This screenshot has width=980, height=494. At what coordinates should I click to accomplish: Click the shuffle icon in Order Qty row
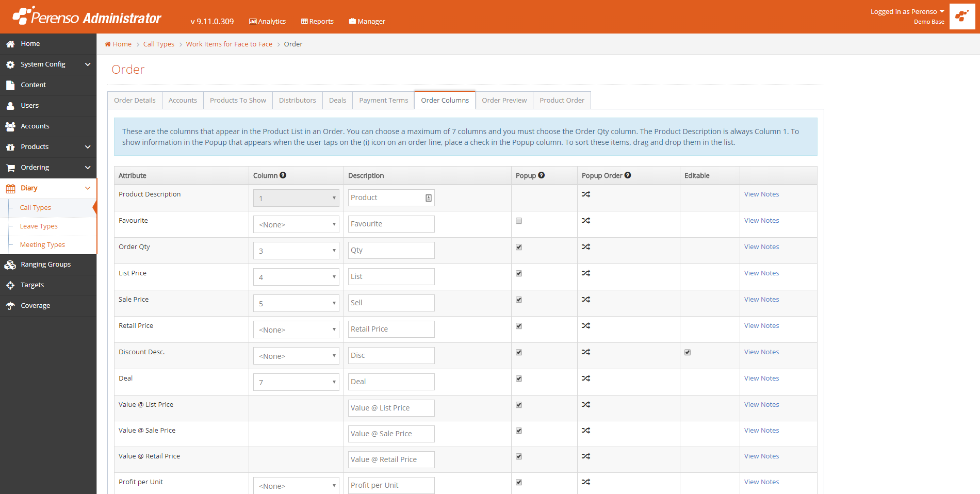(x=586, y=247)
